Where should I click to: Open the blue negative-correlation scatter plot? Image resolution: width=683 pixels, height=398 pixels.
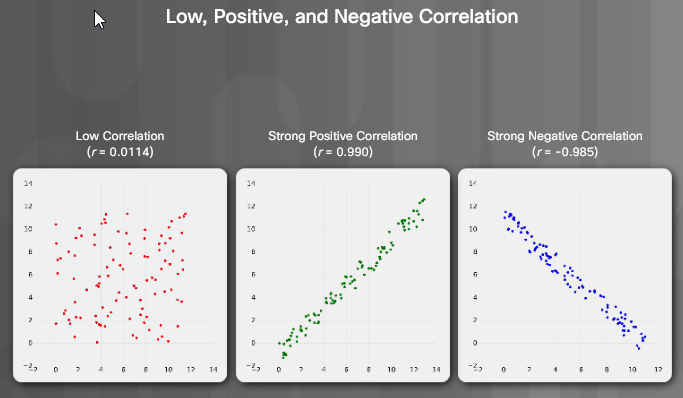[565, 275]
